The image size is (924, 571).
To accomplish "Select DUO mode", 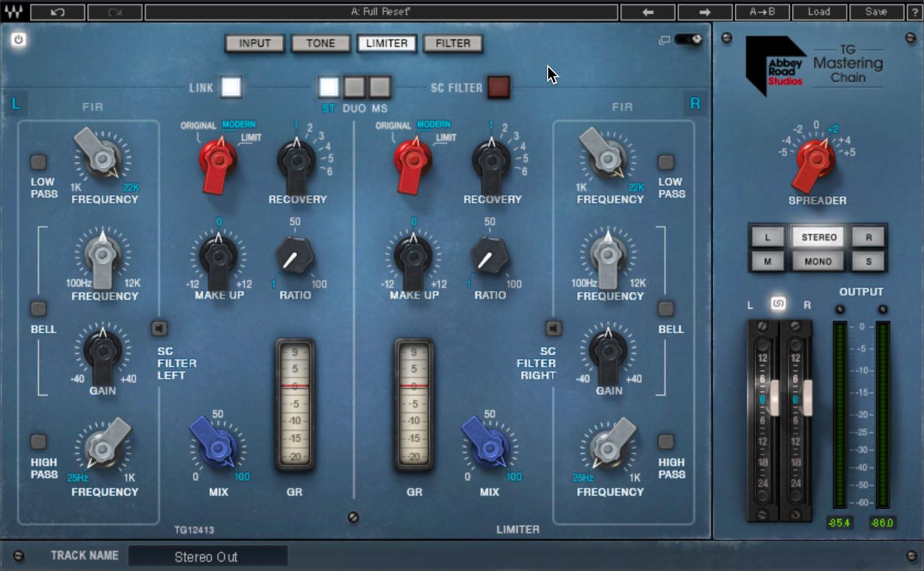I will tap(355, 87).
